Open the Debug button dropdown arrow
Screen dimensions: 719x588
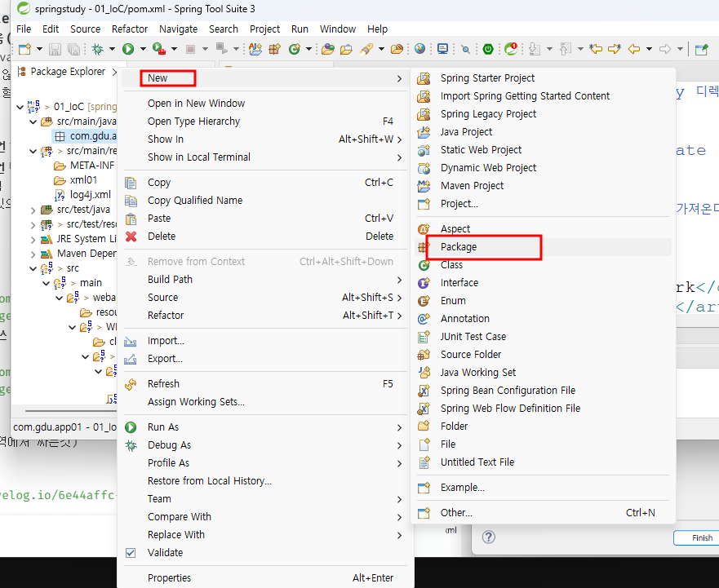(112, 49)
